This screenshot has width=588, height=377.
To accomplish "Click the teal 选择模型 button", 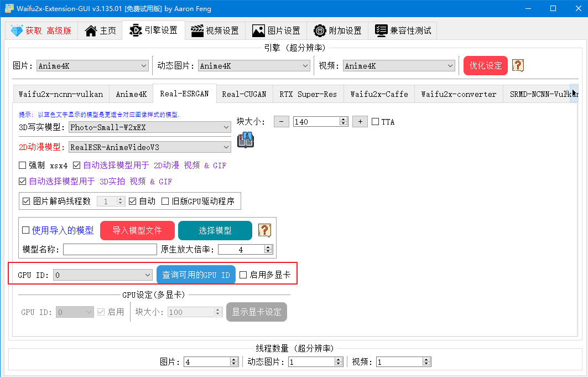I will (215, 230).
